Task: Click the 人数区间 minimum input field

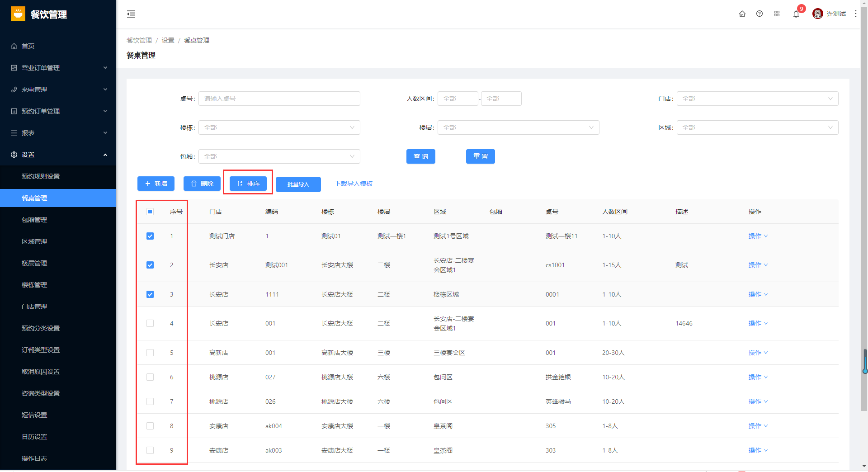Action: (458, 99)
